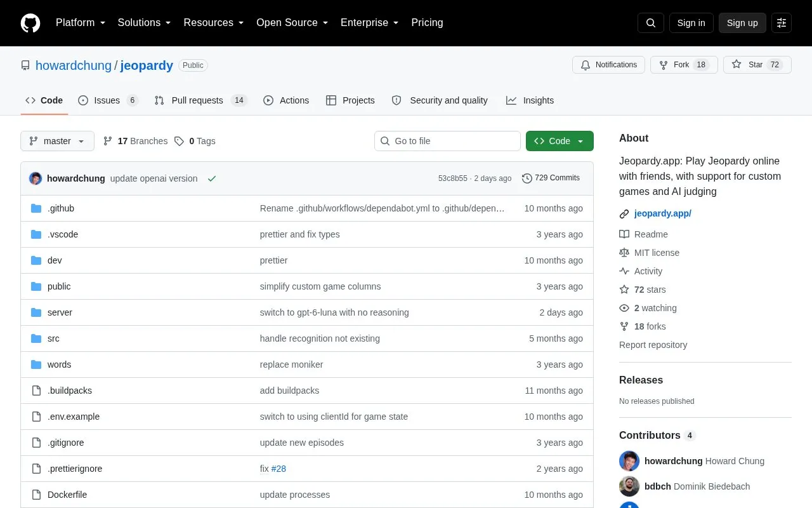Star the jeopardy repository
The width and height of the screenshot is (812, 508).
tap(757, 65)
